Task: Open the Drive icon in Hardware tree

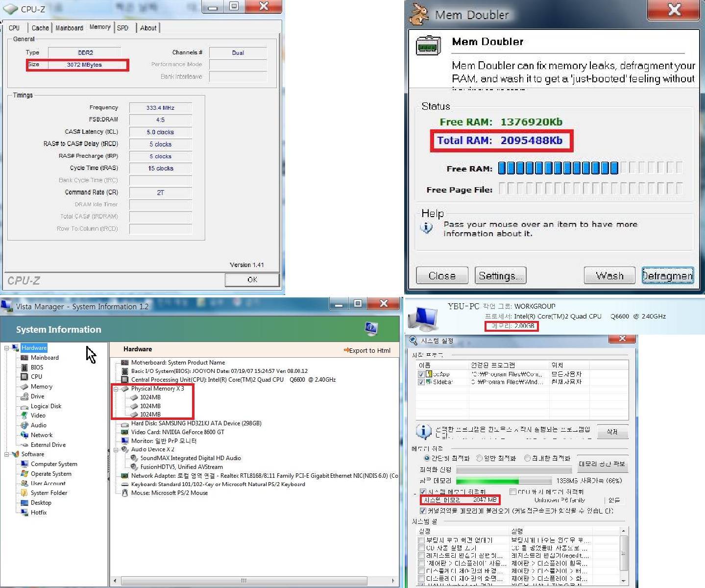Action: [x=24, y=396]
